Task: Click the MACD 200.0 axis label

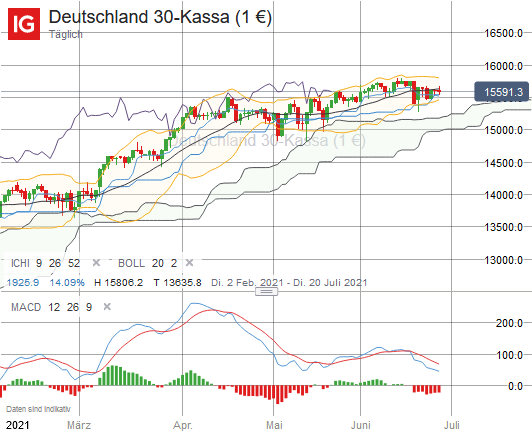Action: click(x=509, y=323)
